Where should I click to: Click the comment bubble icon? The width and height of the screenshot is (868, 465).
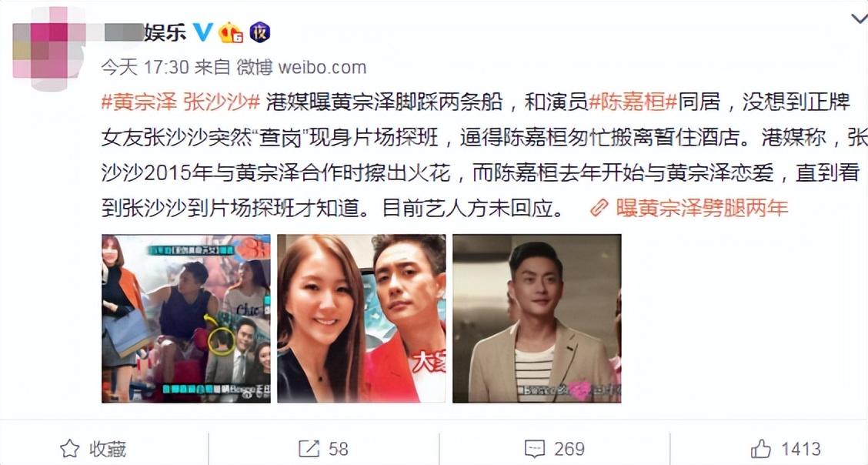534,448
